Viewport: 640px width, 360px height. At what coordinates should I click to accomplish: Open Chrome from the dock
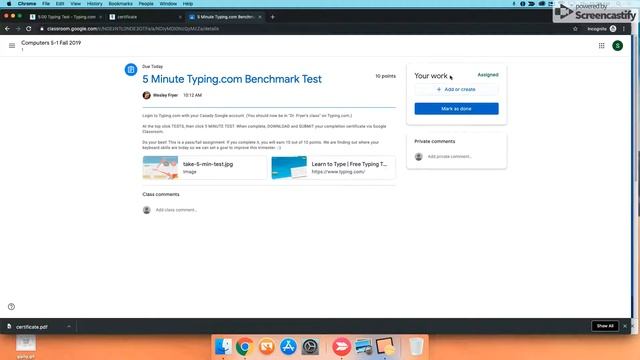point(244,347)
